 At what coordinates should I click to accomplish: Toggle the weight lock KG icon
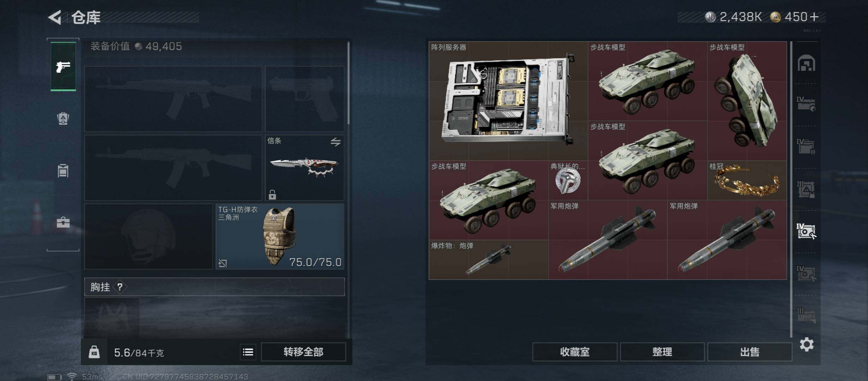click(94, 352)
